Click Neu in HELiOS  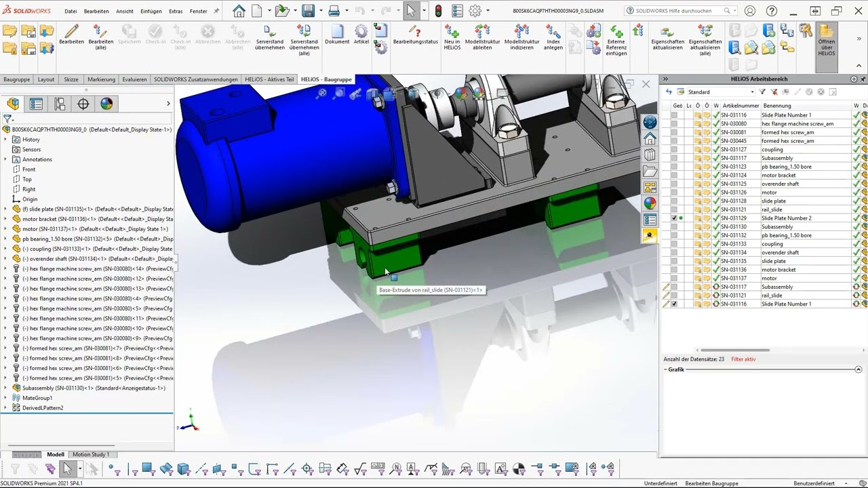pos(452,37)
